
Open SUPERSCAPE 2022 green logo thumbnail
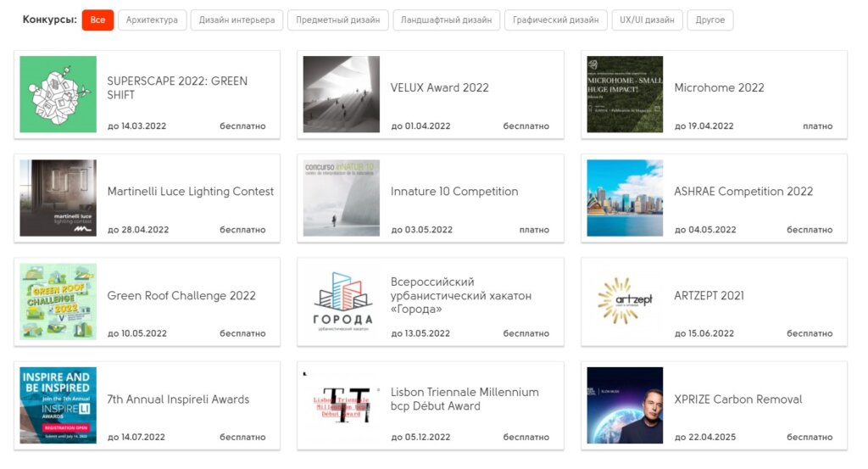58,94
